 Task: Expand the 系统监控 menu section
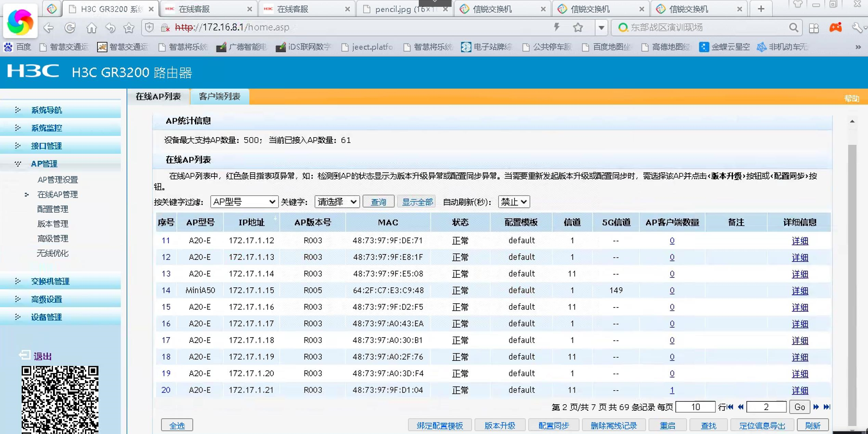pos(47,128)
